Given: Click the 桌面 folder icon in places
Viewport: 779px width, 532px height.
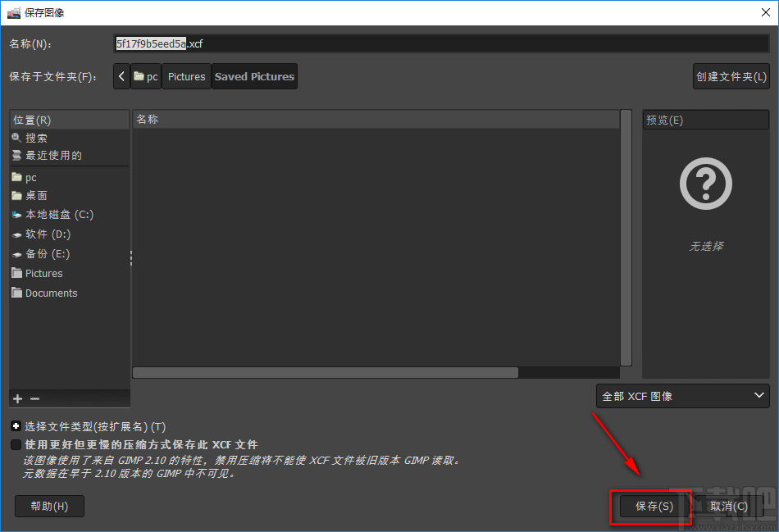Looking at the screenshot, I should pos(17,195).
